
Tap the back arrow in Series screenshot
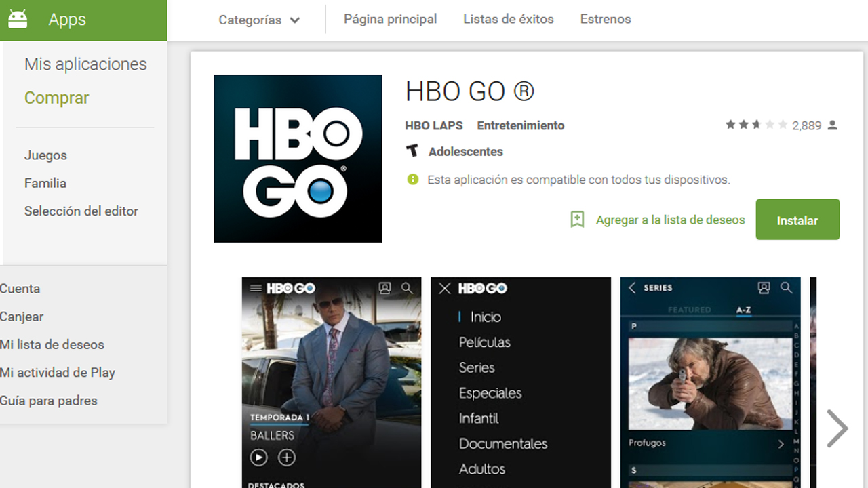(632, 288)
